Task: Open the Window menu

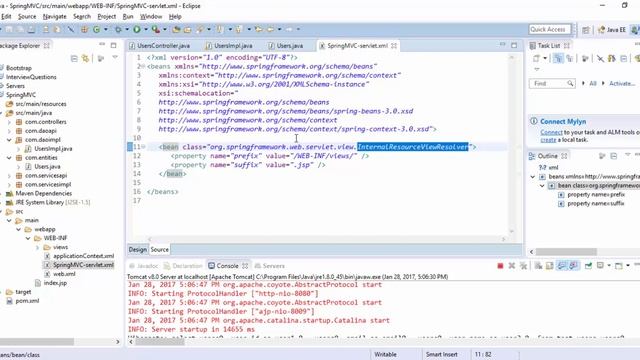Action: point(151,17)
